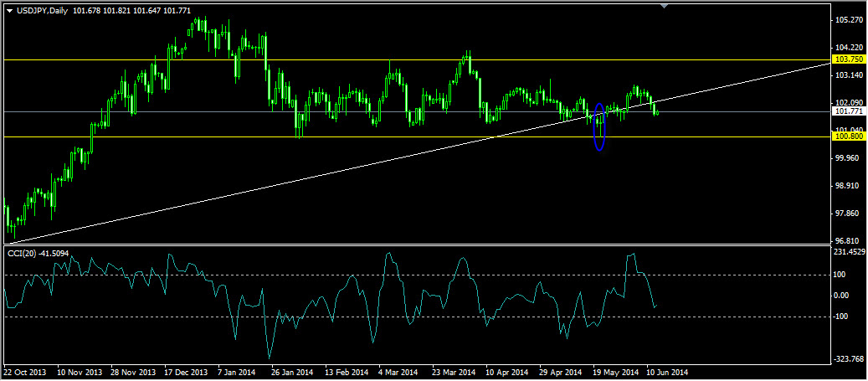Click the 104.220 value on price scale
Screen dimensions: 868x381
(x=850, y=49)
